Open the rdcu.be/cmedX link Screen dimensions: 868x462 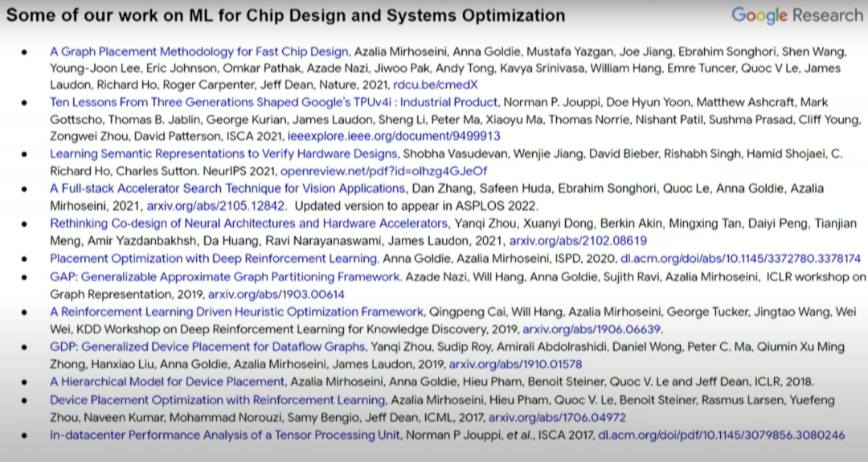pos(435,85)
